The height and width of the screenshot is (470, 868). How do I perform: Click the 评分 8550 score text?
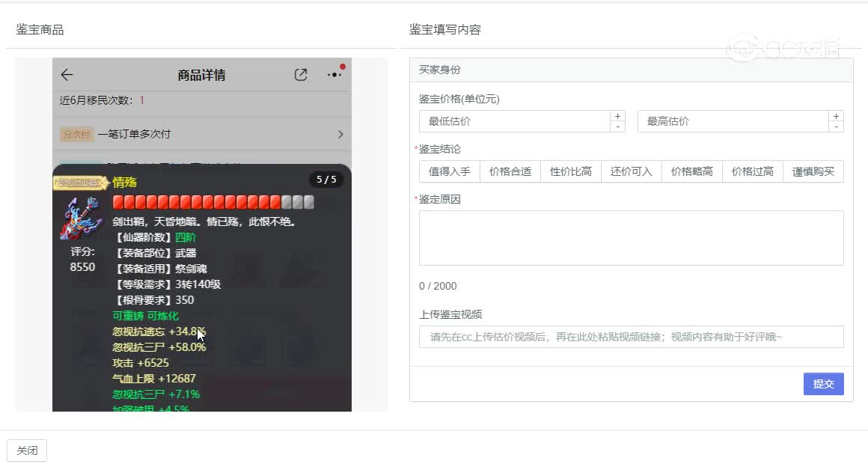(82, 259)
